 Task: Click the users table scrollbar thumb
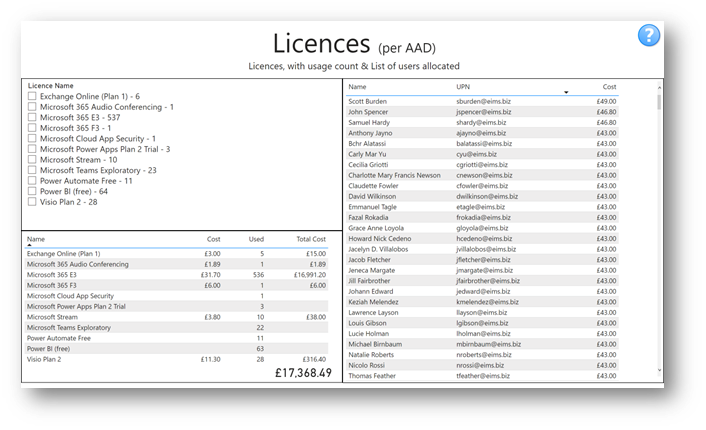(x=659, y=102)
